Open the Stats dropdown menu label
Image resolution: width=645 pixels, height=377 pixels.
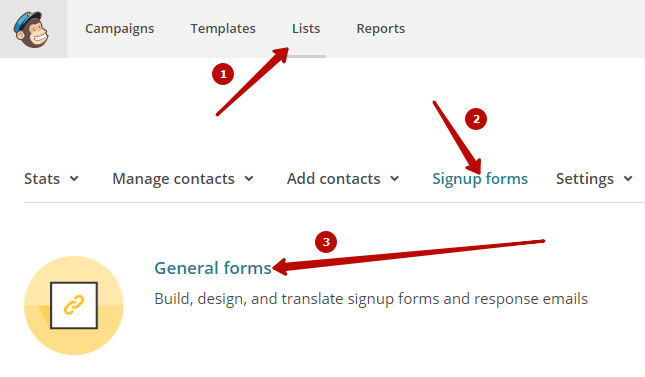click(x=42, y=179)
